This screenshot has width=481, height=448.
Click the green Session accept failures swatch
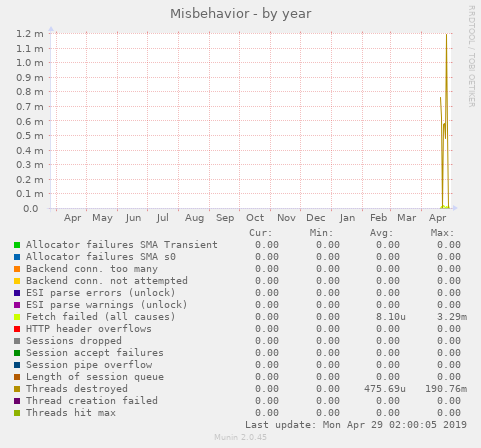(x=17, y=353)
